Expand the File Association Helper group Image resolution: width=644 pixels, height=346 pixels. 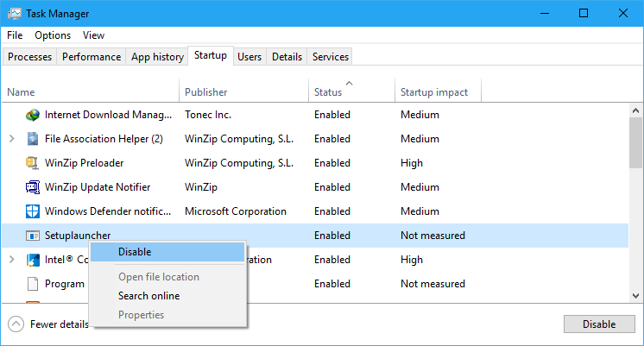12,139
